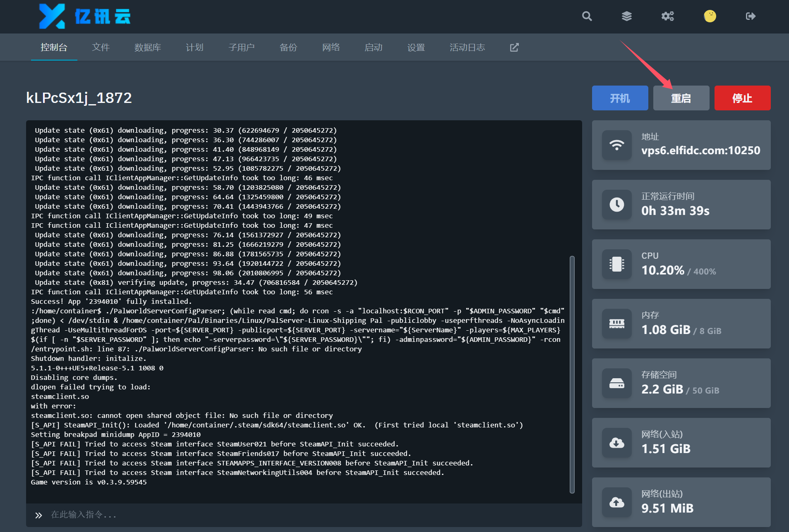This screenshot has width=789, height=532.
Task: Click the storage disk icon
Action: [616, 383]
